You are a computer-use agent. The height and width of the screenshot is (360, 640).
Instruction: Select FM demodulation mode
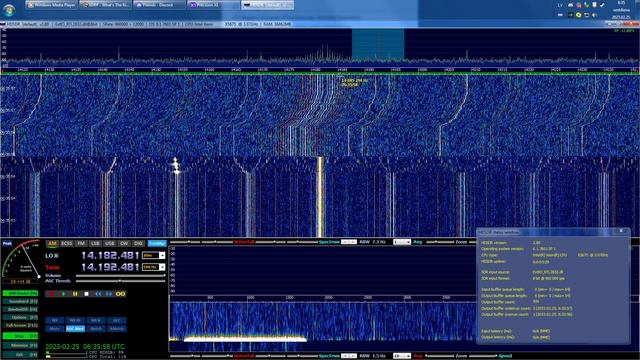(x=81, y=244)
